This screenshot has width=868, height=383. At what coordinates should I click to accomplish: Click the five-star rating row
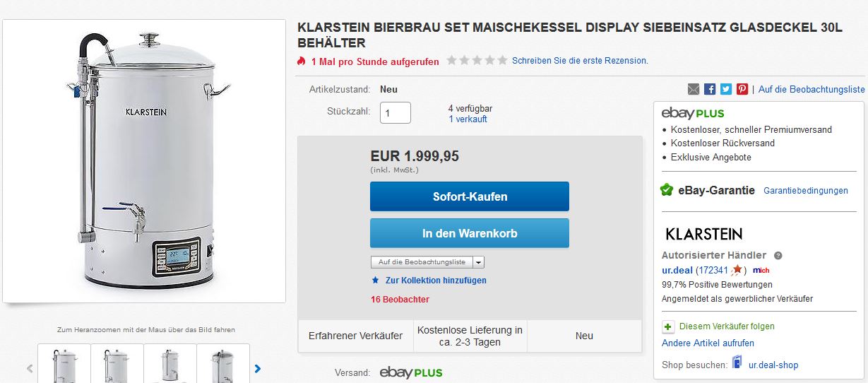coord(477,61)
